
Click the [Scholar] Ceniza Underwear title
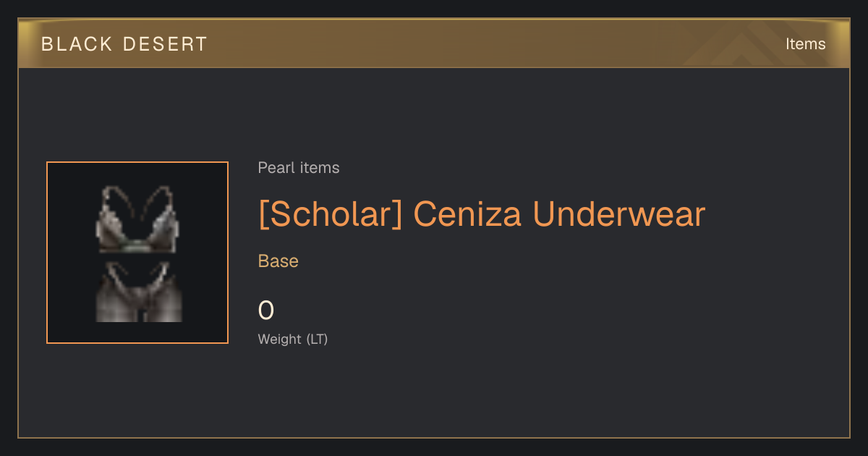482,214
